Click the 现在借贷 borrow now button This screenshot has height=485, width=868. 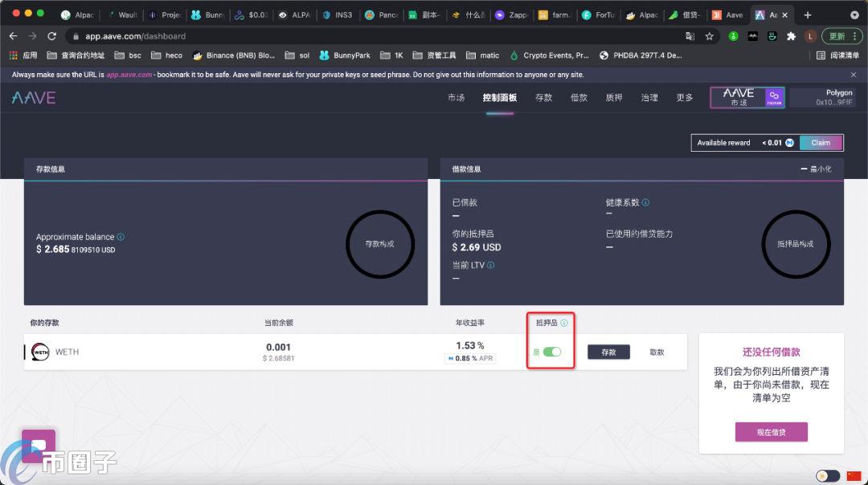(x=771, y=432)
